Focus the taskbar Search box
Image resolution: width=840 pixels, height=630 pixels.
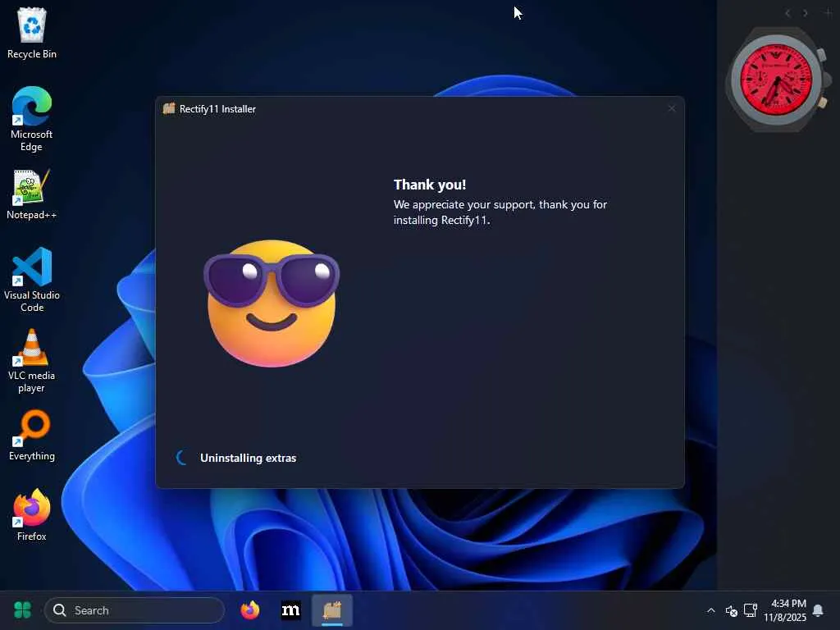click(135, 610)
